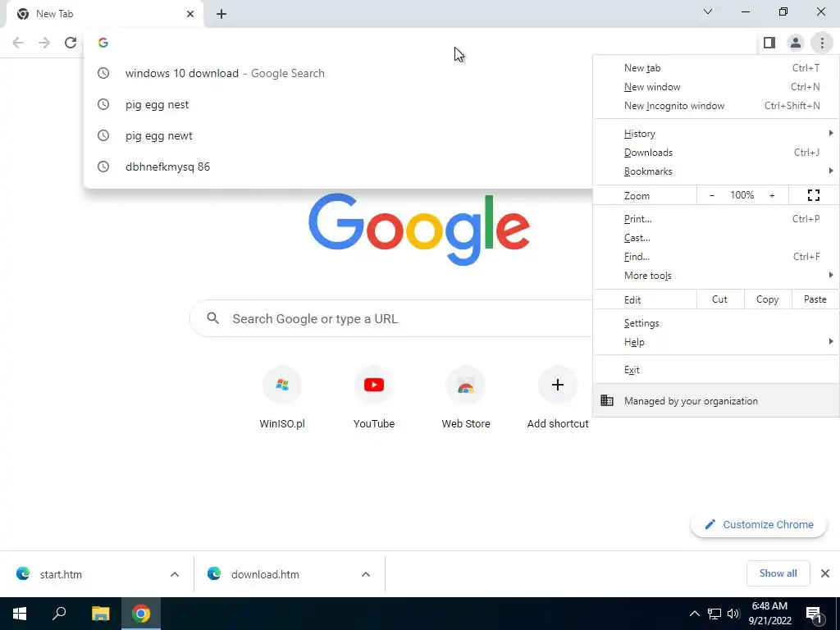Click the tab search chevron in title bar
The width and height of the screenshot is (840, 630).
click(708, 11)
